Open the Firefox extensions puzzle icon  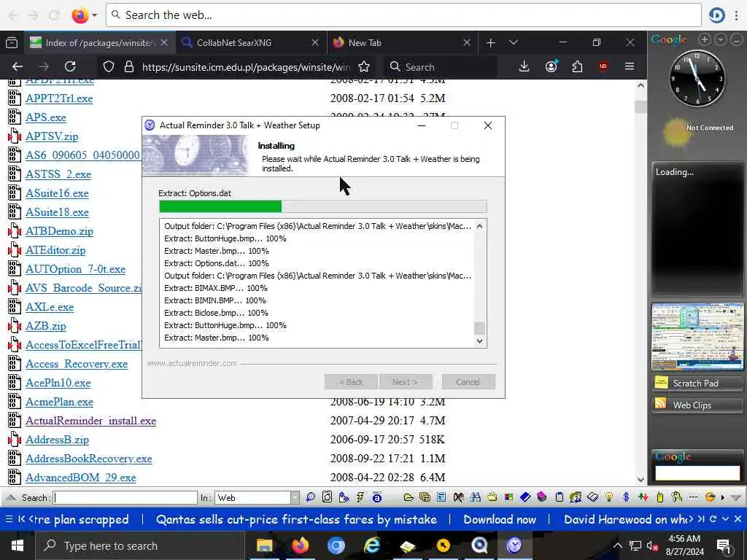coord(578,66)
